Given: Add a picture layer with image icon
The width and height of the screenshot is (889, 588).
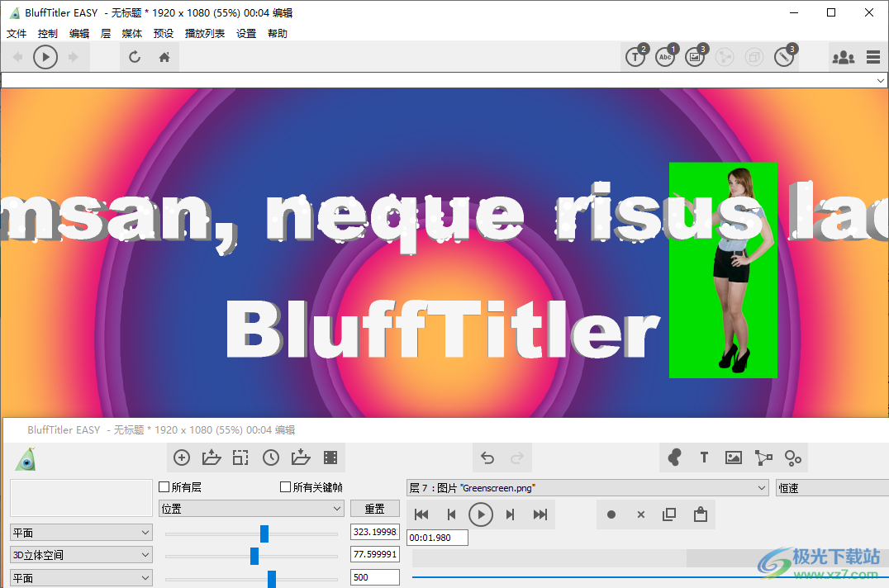Looking at the screenshot, I should pos(734,458).
